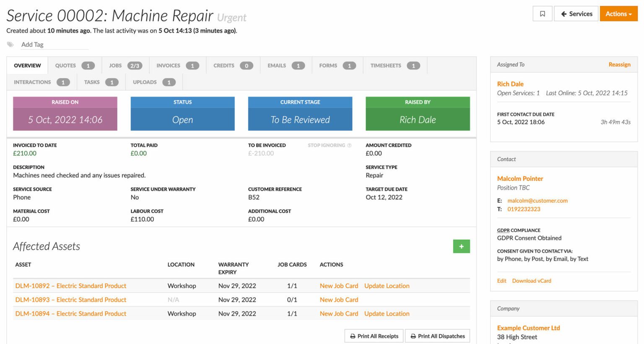This screenshot has height=344, width=644.
Task: Click Update Location for DLM-10894
Action: [x=387, y=313]
